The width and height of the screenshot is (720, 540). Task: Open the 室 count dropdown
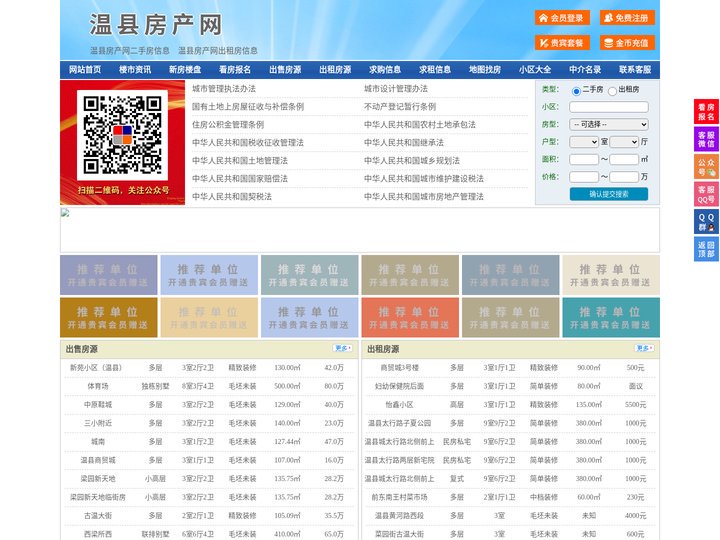[x=584, y=142]
